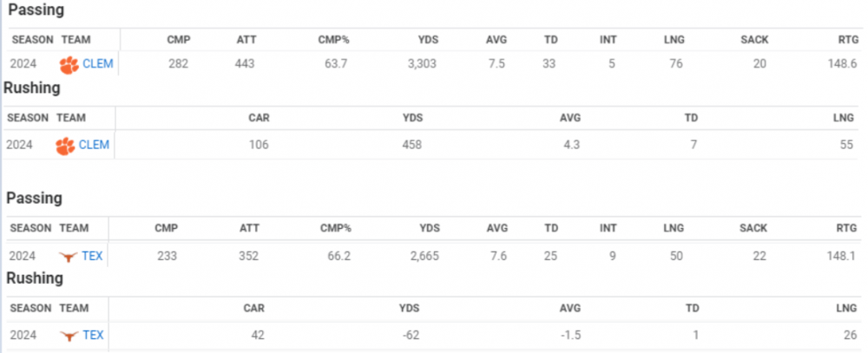Click the Texas longhorn logo in the Passing row

pyautogui.click(x=69, y=257)
